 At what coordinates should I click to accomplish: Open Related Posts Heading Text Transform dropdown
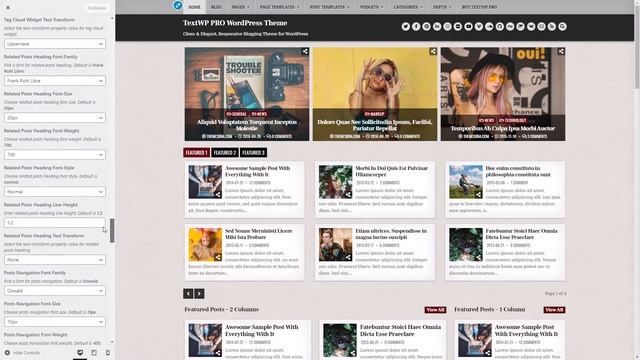[55, 260]
